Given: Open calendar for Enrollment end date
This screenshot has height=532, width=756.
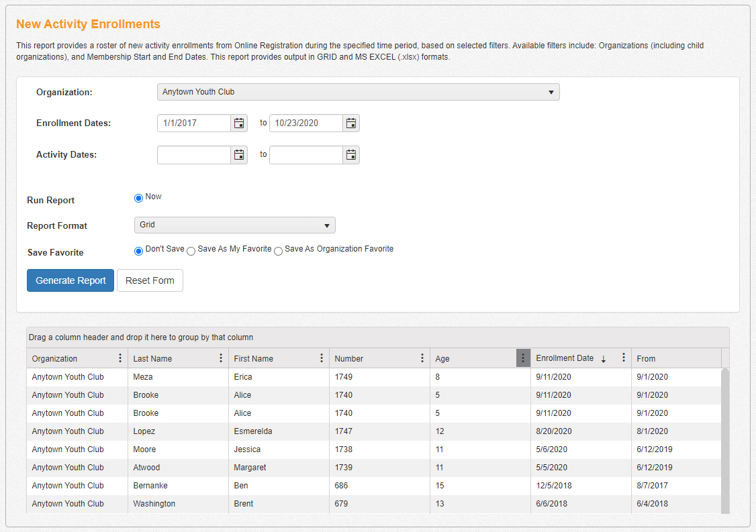Looking at the screenshot, I should (351, 123).
